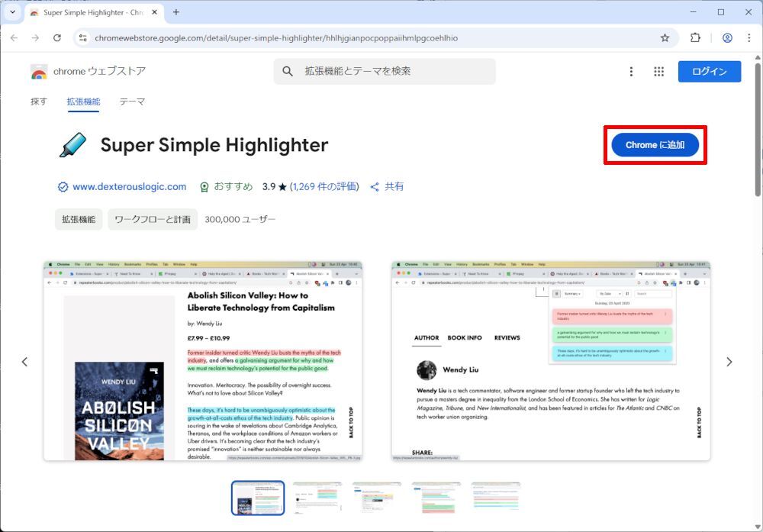Click the scrollbar up arrow
Screen dimensions: 763x532
click(758, 57)
